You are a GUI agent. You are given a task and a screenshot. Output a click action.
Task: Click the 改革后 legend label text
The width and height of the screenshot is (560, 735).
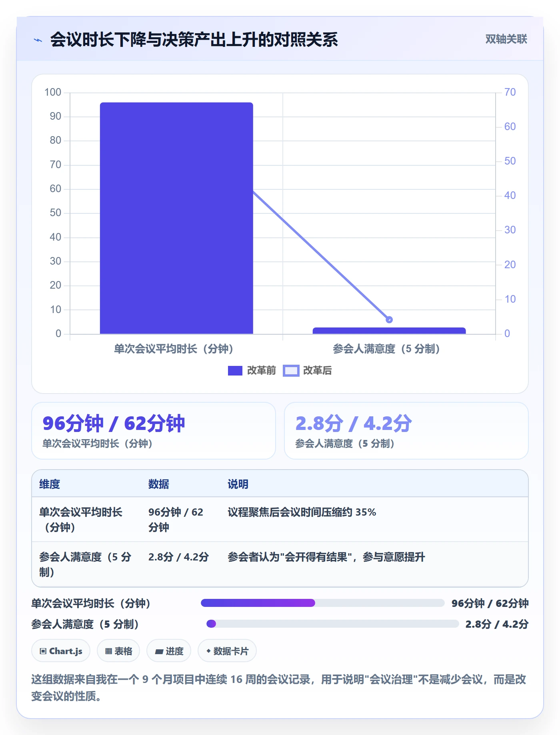318,371
